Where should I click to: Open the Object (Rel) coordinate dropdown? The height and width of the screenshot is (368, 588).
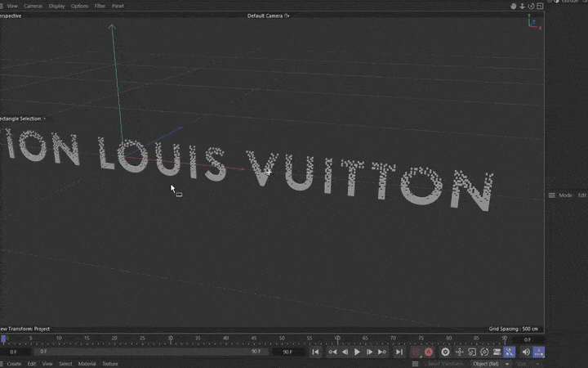coord(490,363)
